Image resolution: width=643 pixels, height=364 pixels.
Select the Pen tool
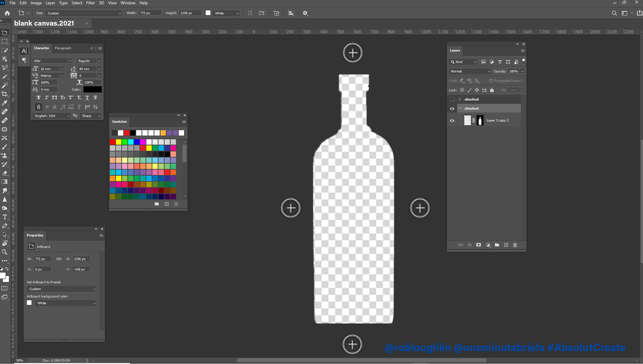point(5,226)
